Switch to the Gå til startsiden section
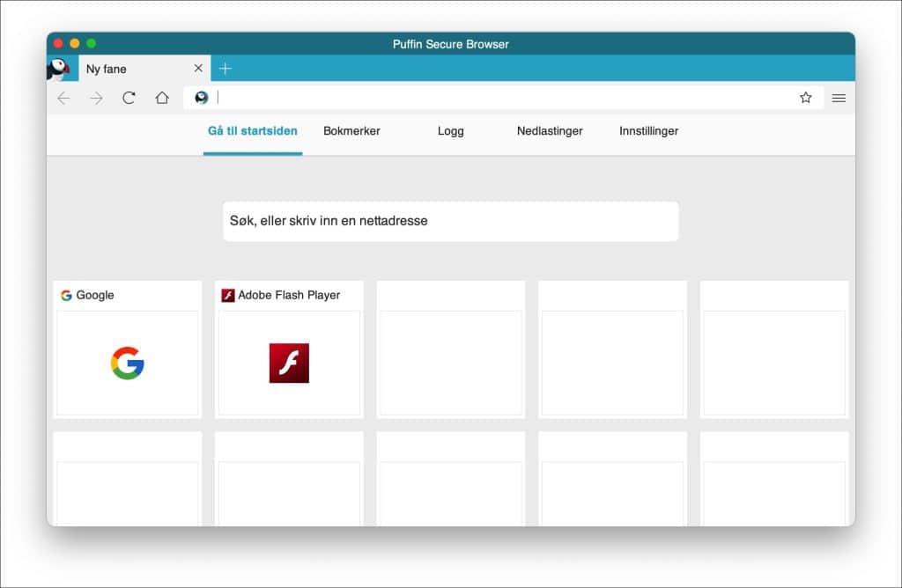Screen dimensions: 902x588 [252, 130]
